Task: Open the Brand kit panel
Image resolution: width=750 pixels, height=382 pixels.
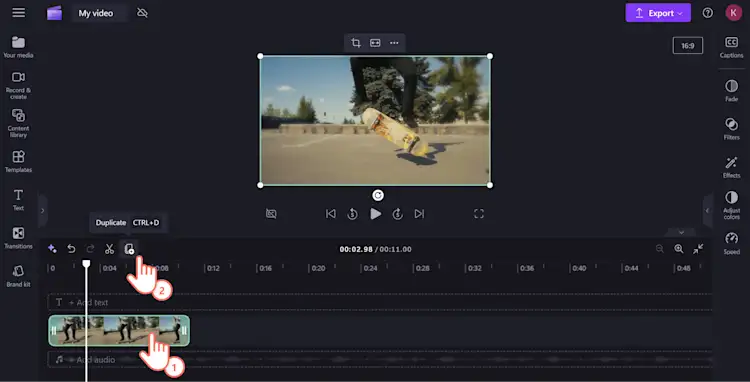Action: 18,276
